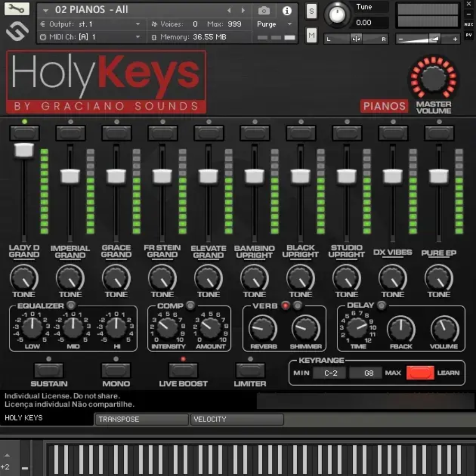Open the Output st. 1 dropdown

90,24
